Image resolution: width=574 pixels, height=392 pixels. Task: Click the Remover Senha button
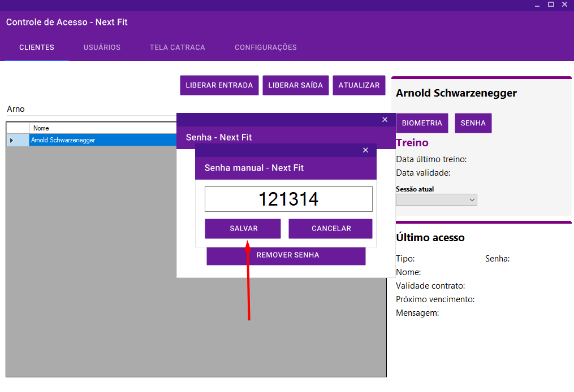(286, 255)
